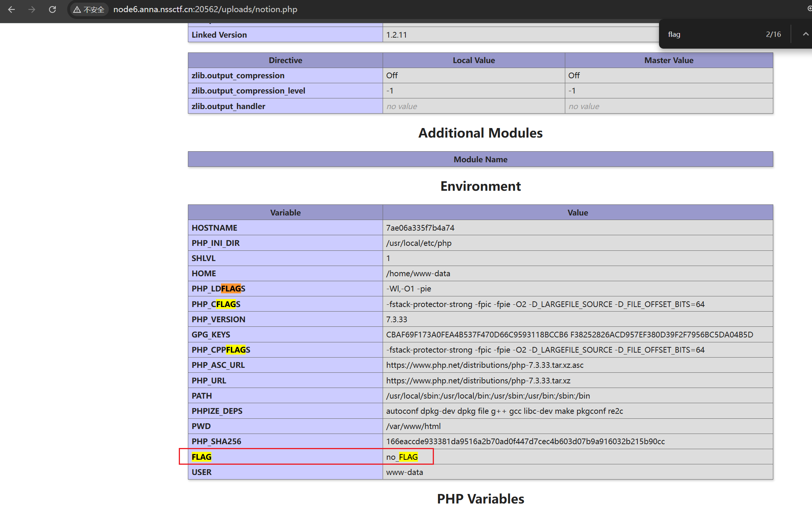Click the browser back arrow
This screenshot has height=505, width=812.
click(11, 9)
